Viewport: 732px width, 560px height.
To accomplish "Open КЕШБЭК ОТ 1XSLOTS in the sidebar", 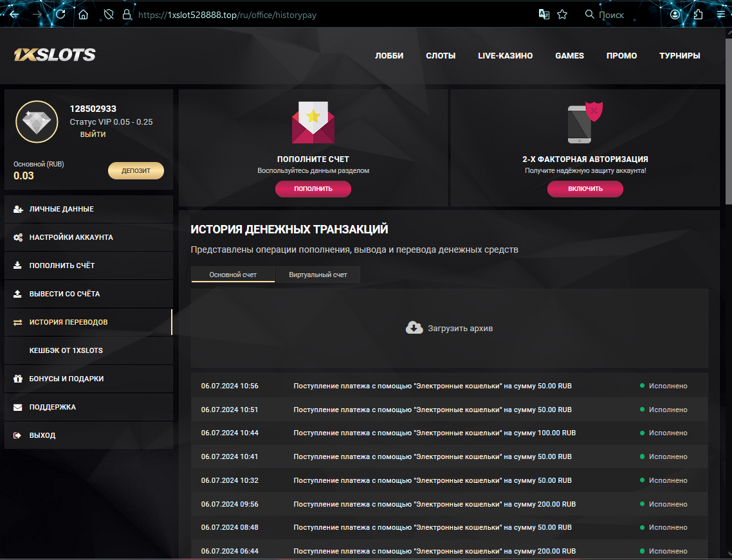I will coord(88,350).
